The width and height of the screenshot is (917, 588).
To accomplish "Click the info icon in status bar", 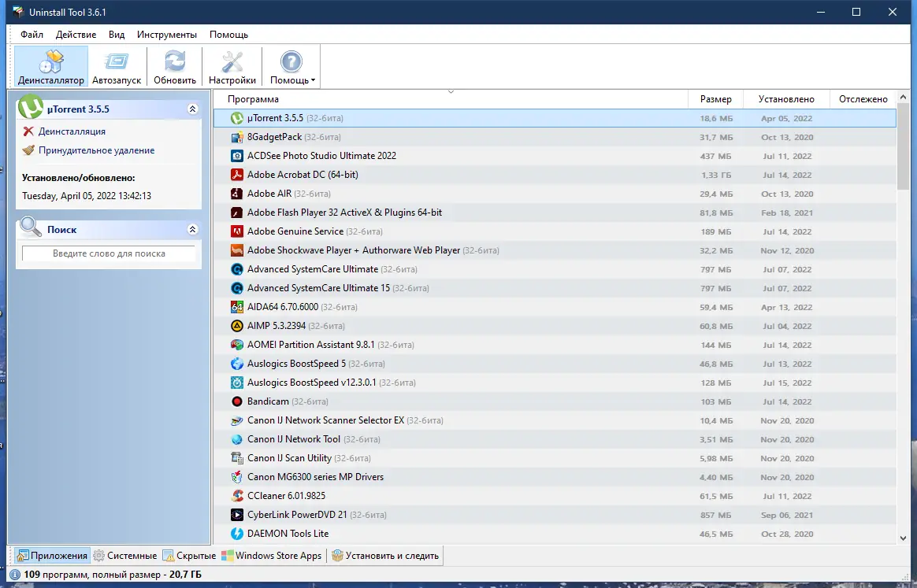I will pos(15,575).
